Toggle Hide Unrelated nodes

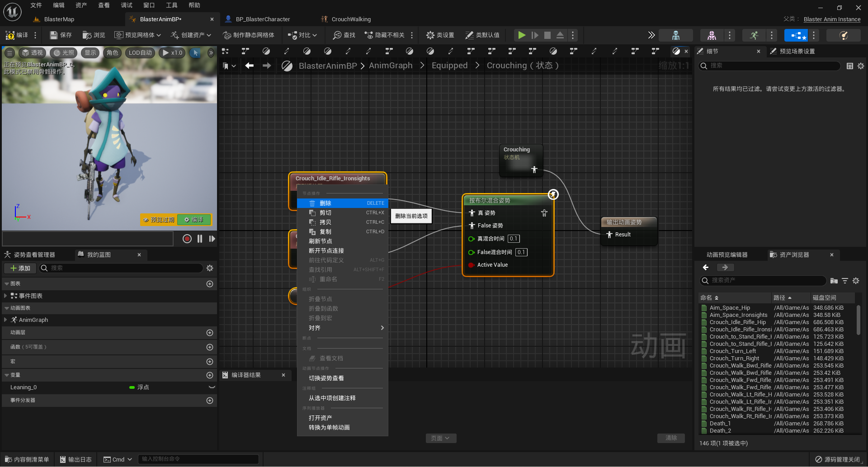point(384,35)
